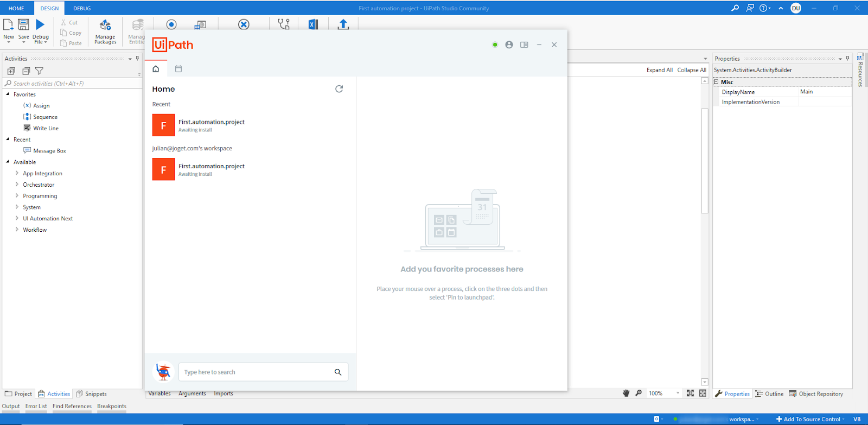Open the Error List tab

[36, 406]
